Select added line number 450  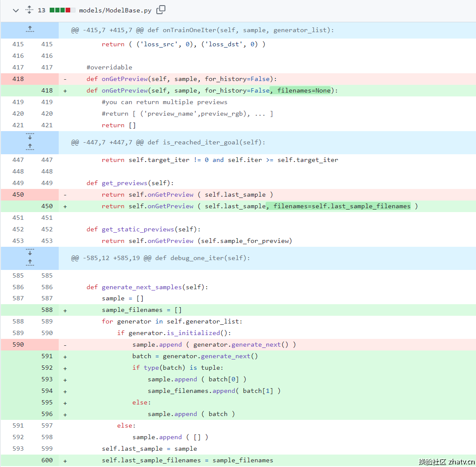(47, 206)
